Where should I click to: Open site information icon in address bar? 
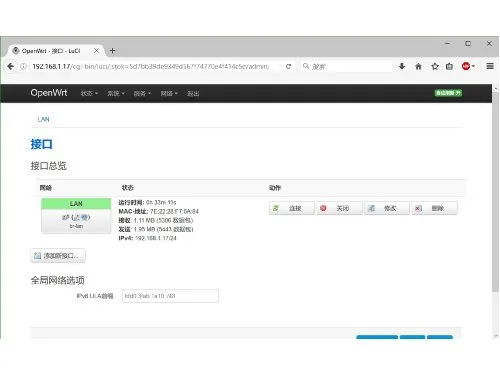23,66
